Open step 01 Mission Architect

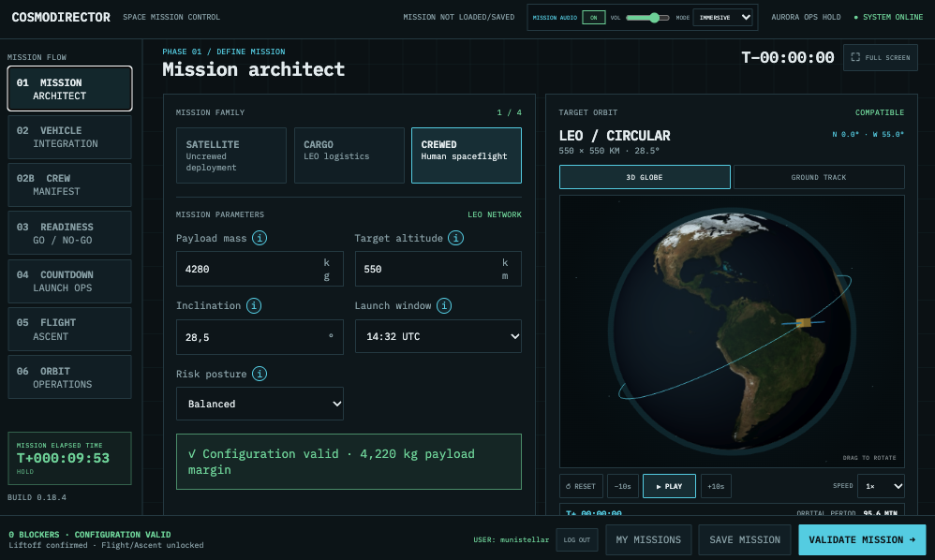tap(69, 89)
